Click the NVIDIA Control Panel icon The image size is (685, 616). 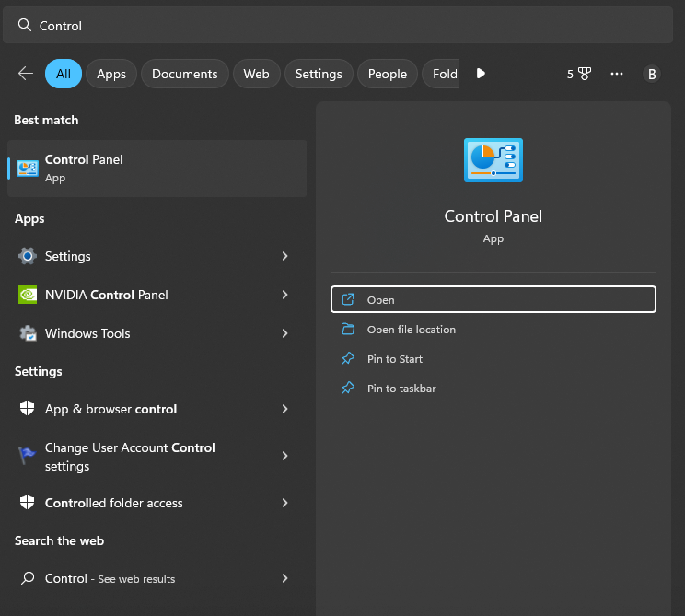point(28,295)
